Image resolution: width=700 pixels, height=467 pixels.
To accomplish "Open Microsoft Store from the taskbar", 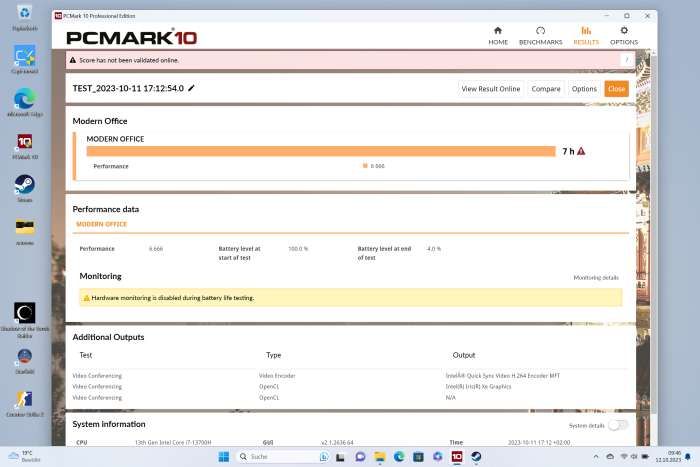I will (418, 456).
